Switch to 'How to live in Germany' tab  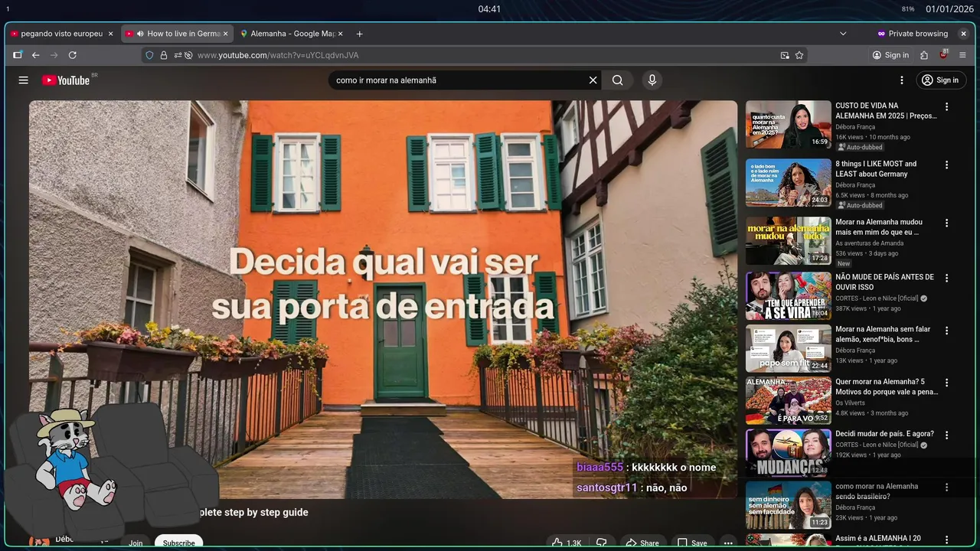(x=177, y=34)
